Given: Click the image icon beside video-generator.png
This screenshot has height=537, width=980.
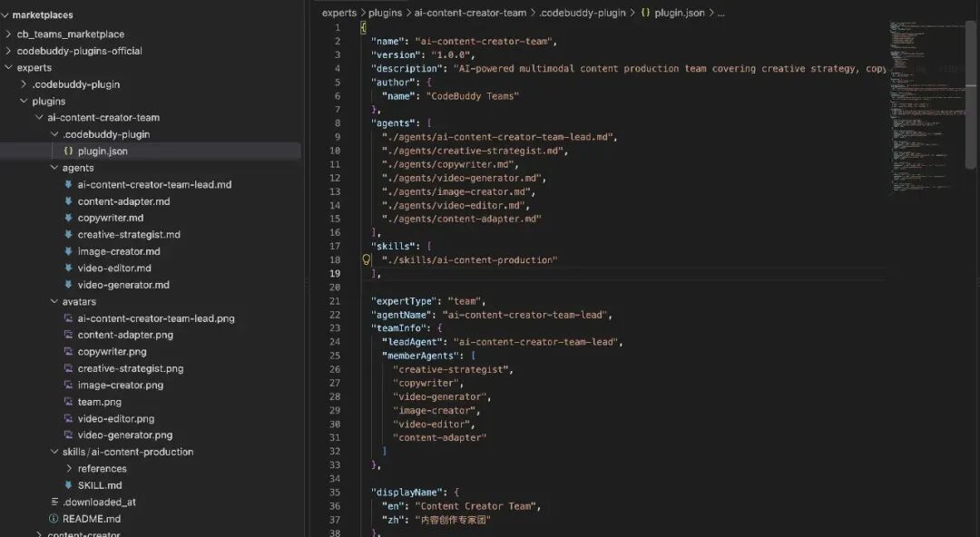Looking at the screenshot, I should [68, 434].
